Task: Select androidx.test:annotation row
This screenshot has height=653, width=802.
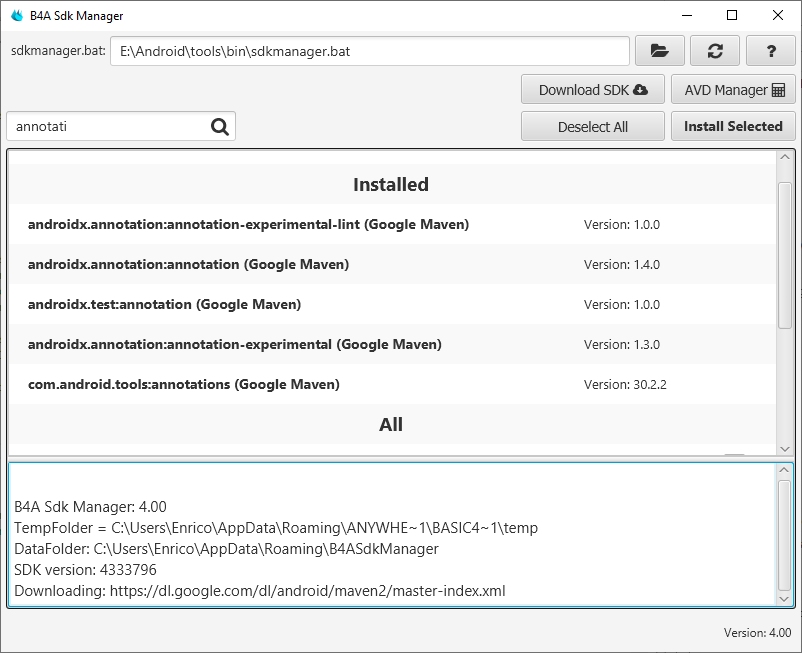Action: tap(392, 304)
